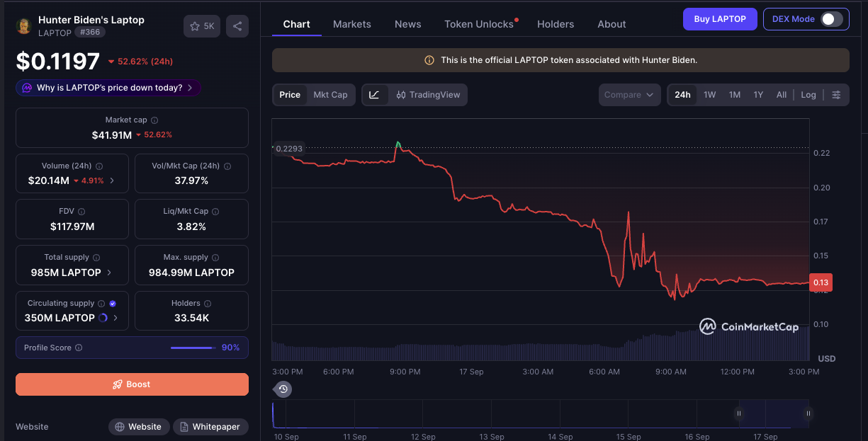Open the News tab

(408, 24)
